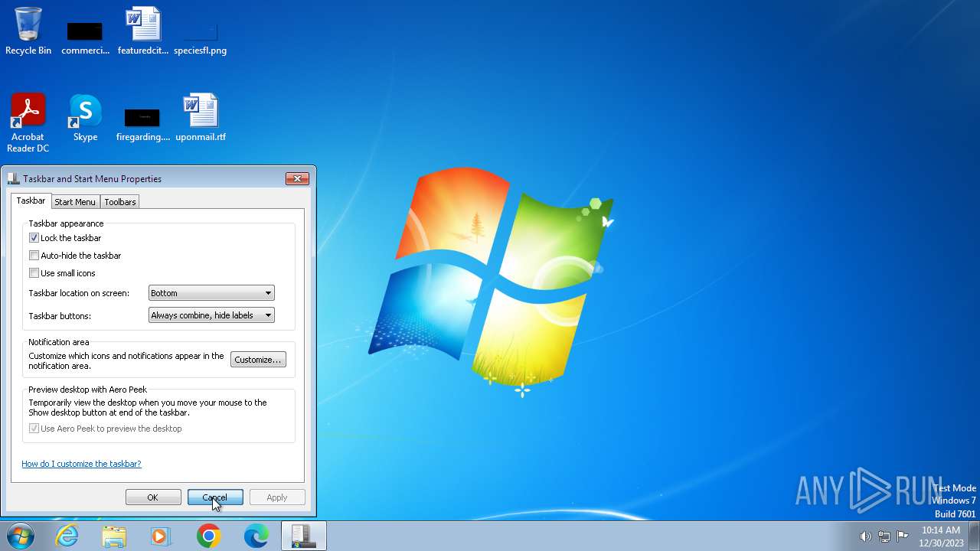Click the Cancel button
This screenshot has width=980, height=551.
(x=215, y=497)
